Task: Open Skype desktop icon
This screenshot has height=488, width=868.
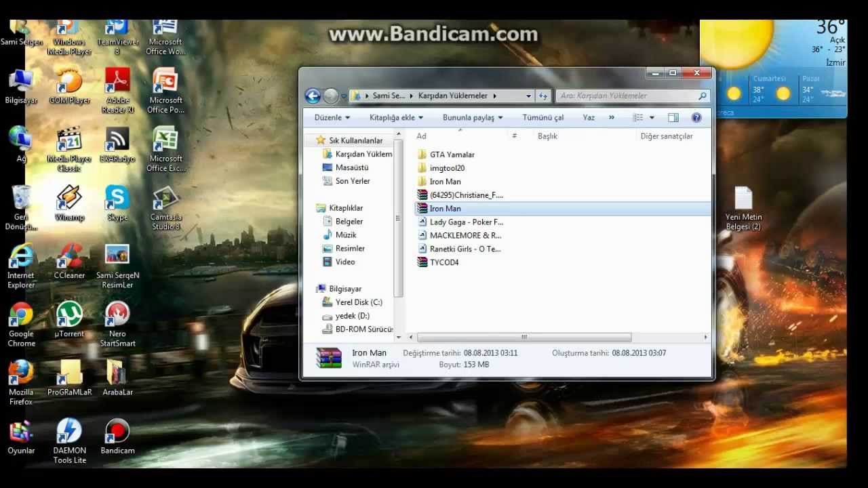Action: coord(117,203)
